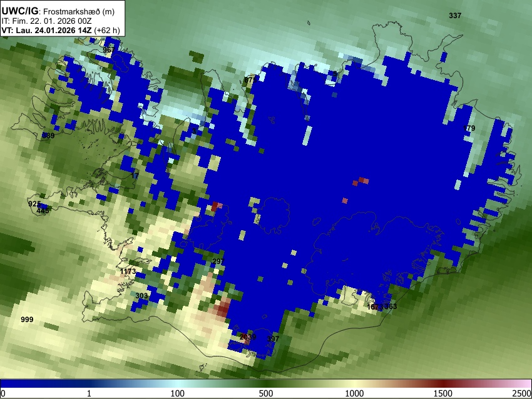Click the map value 337 offshore northeast

[455, 16]
